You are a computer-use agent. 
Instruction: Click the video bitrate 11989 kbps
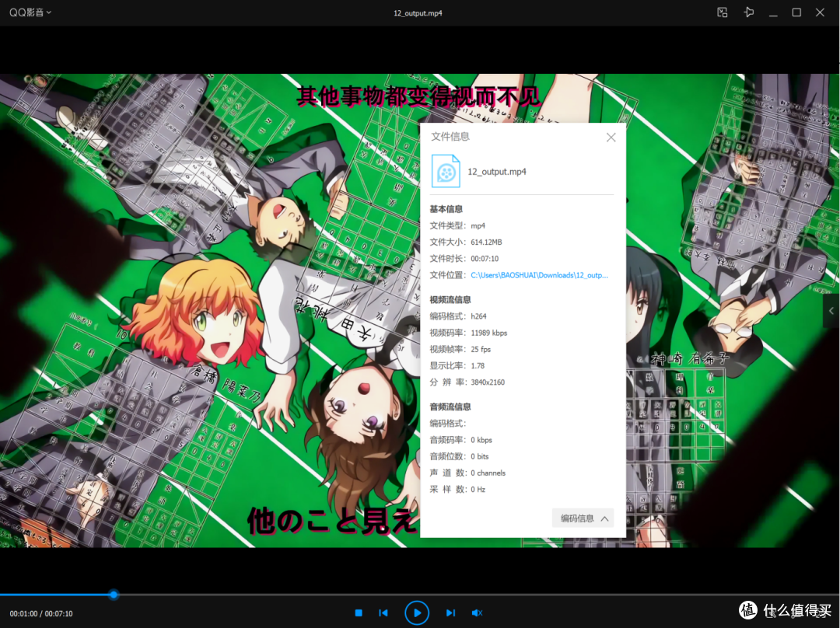pyautogui.click(x=488, y=333)
